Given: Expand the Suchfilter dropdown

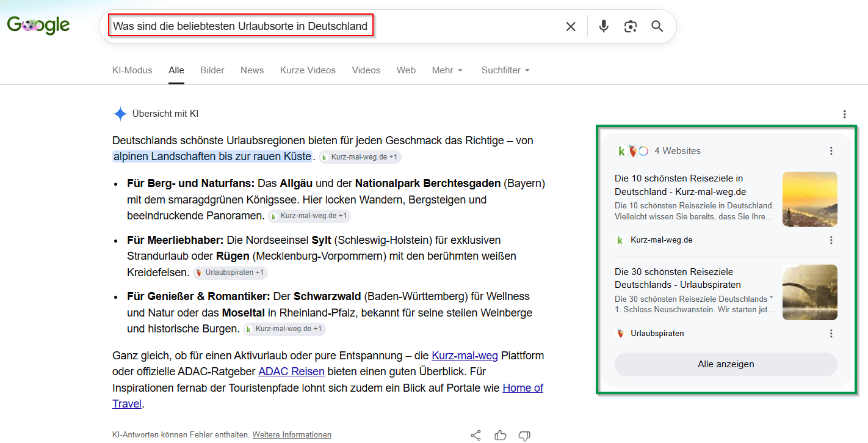Looking at the screenshot, I should coord(505,70).
